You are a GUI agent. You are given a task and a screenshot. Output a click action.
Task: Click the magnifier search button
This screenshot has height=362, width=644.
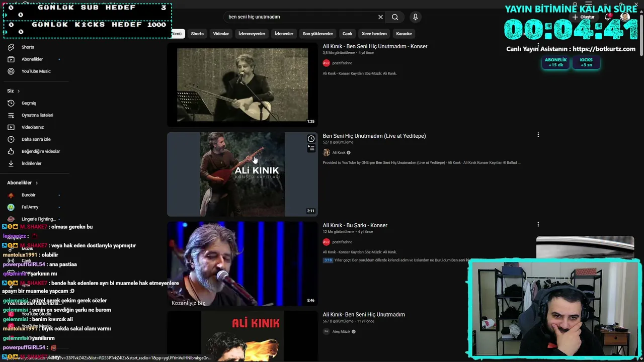pos(395,17)
